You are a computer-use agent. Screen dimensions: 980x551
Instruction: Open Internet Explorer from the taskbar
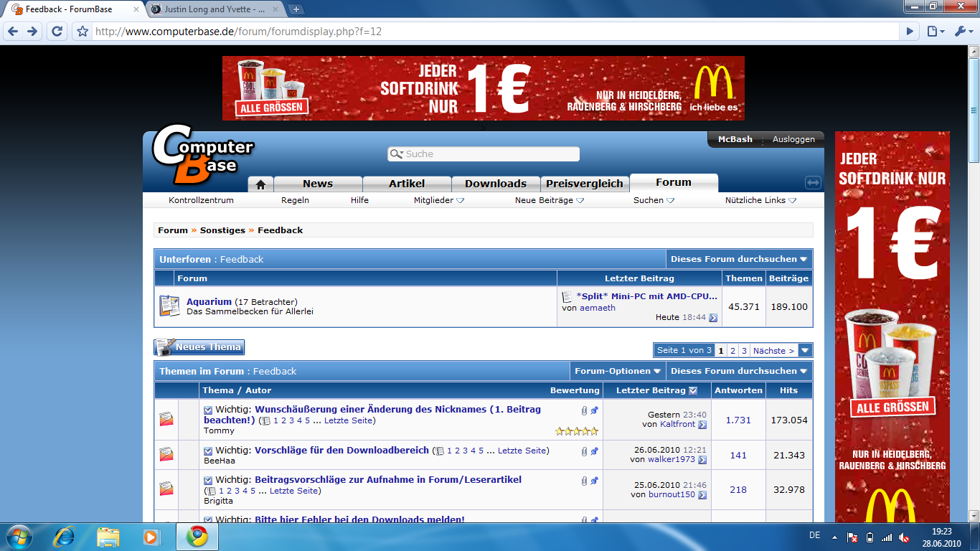[64, 536]
